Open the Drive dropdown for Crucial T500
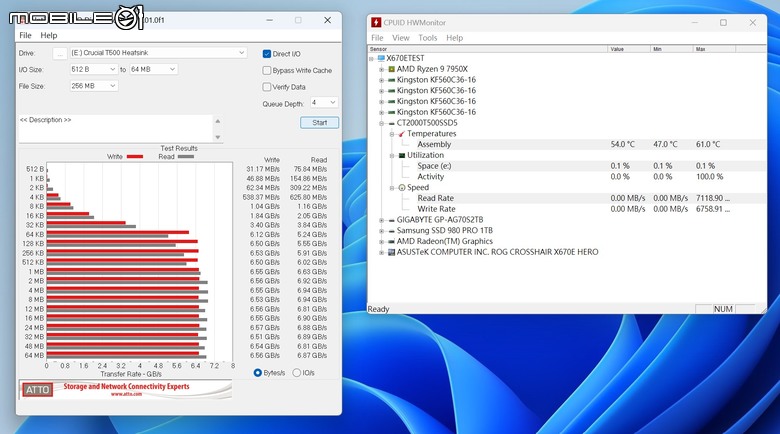The image size is (780, 434). coord(158,53)
